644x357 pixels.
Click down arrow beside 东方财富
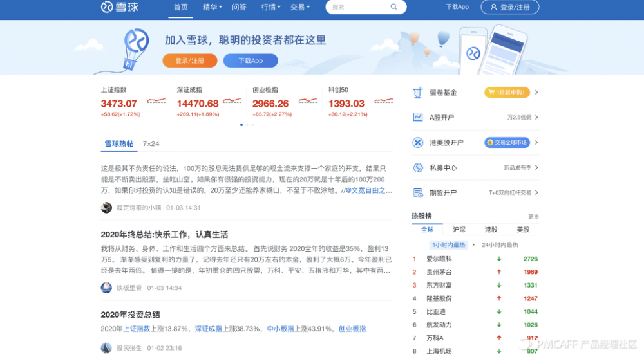pyautogui.click(x=499, y=285)
